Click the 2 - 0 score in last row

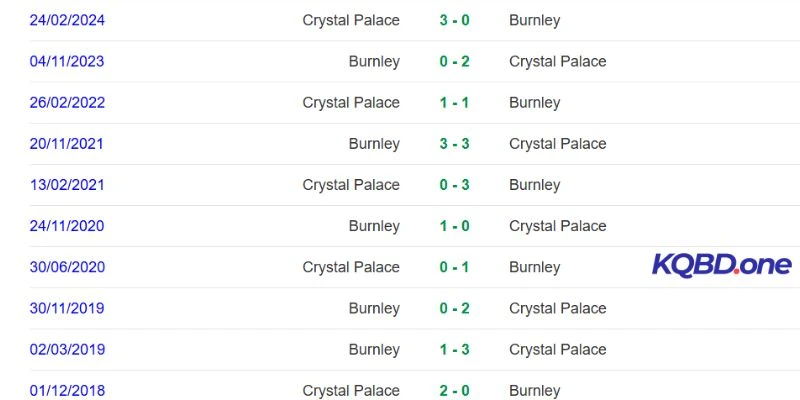(454, 390)
